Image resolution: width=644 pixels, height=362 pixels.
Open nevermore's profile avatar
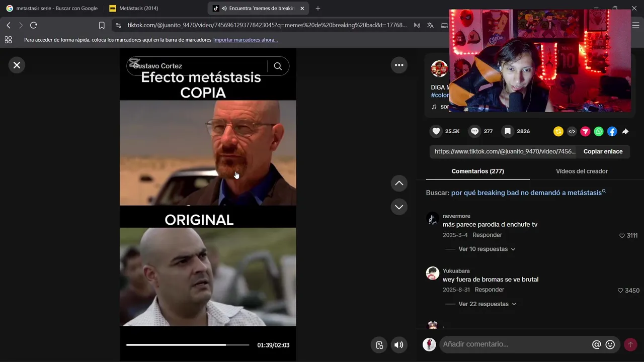433,219
